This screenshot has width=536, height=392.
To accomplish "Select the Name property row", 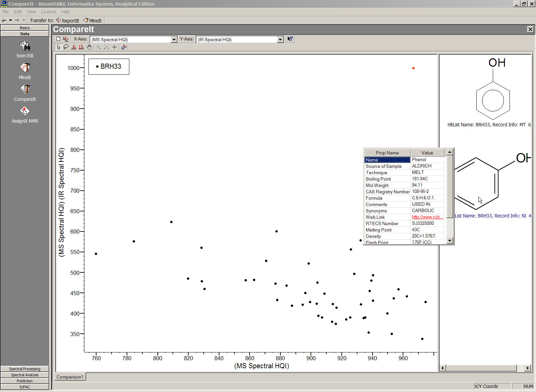I will coord(404,160).
